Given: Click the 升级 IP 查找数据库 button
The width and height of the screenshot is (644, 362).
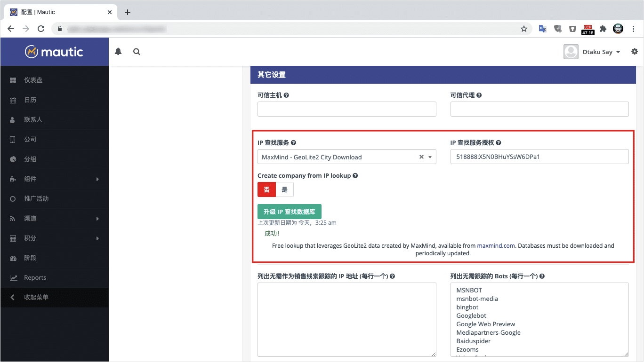Looking at the screenshot, I should tap(290, 212).
